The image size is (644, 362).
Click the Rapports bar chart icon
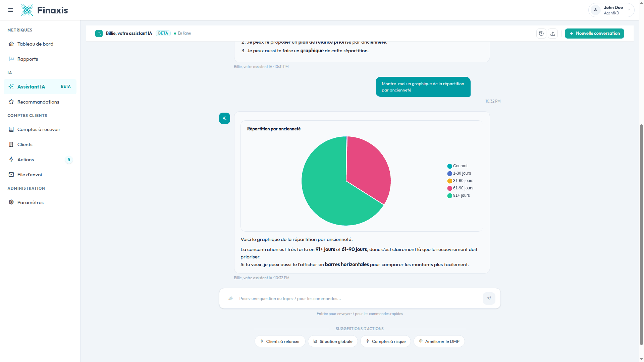[11, 59]
